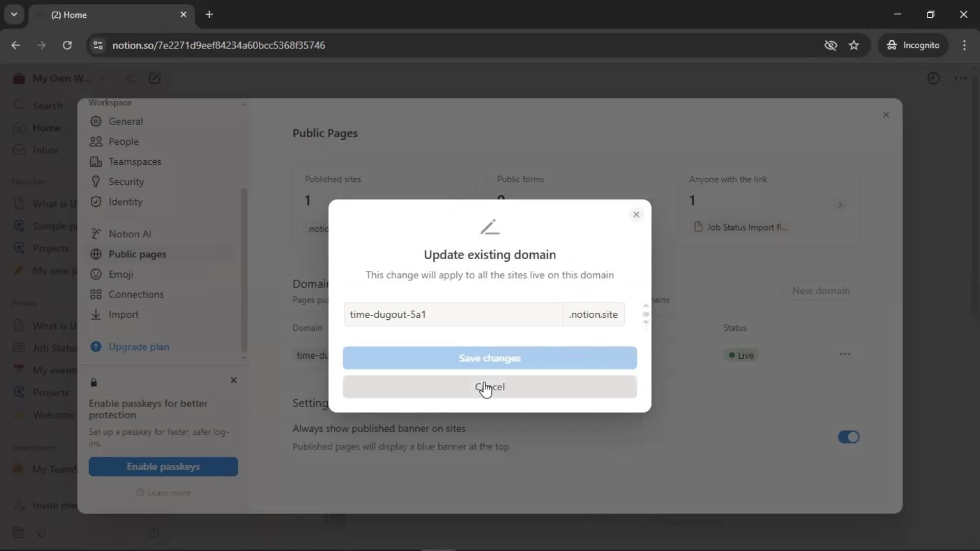Viewport: 980px width, 551px height.
Task: Toggle always show published banner switch
Action: pyautogui.click(x=848, y=437)
